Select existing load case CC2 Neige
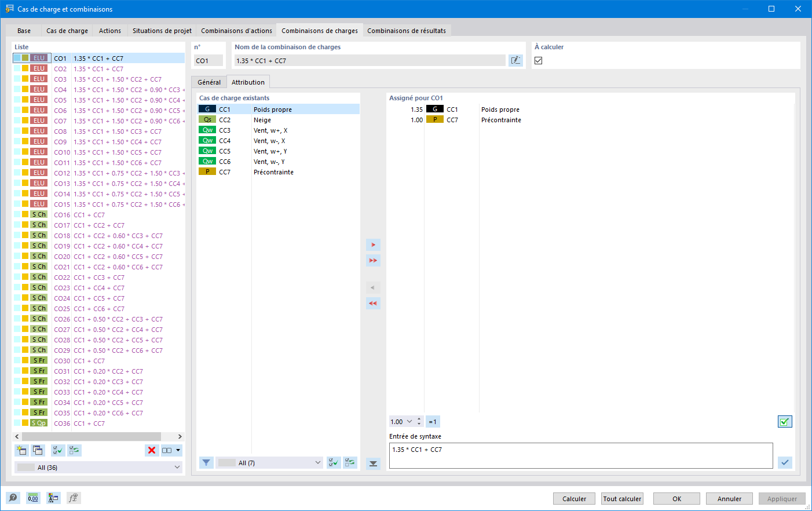The height and width of the screenshot is (511, 812). (x=278, y=120)
